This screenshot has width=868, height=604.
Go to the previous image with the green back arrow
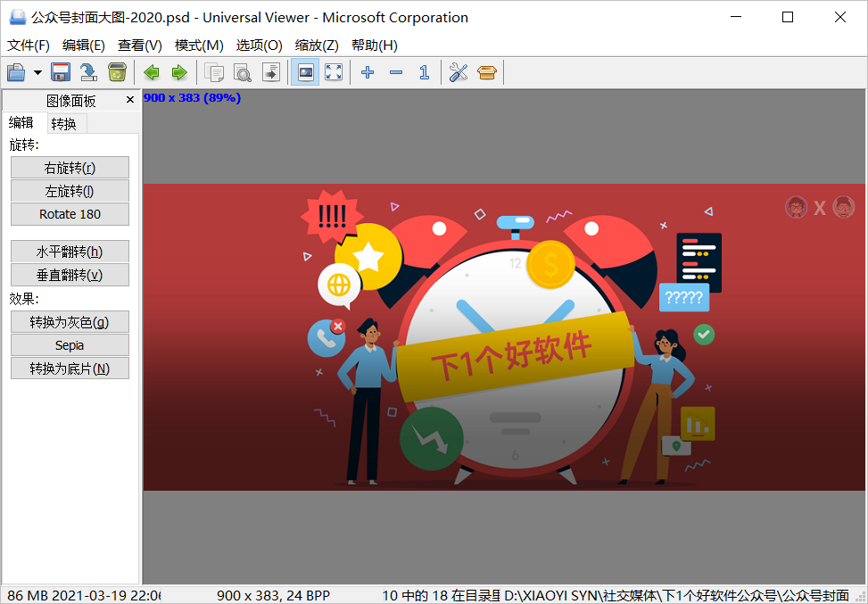(152, 72)
